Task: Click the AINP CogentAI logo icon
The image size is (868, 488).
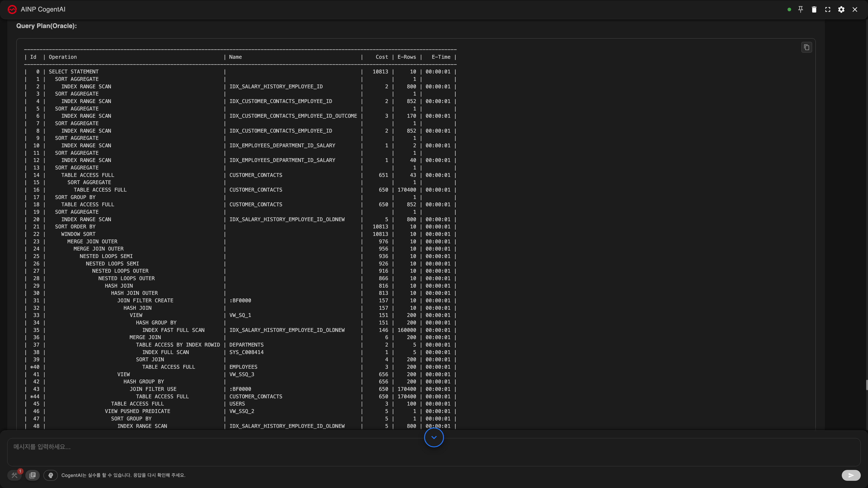Action: (x=12, y=9)
